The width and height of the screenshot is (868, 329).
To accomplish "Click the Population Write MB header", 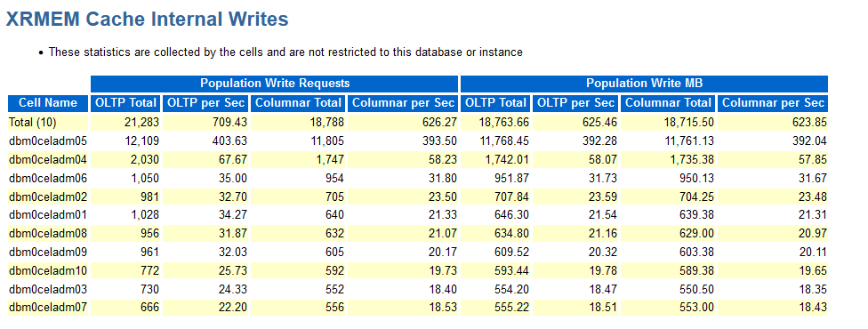I will pyautogui.click(x=645, y=84).
